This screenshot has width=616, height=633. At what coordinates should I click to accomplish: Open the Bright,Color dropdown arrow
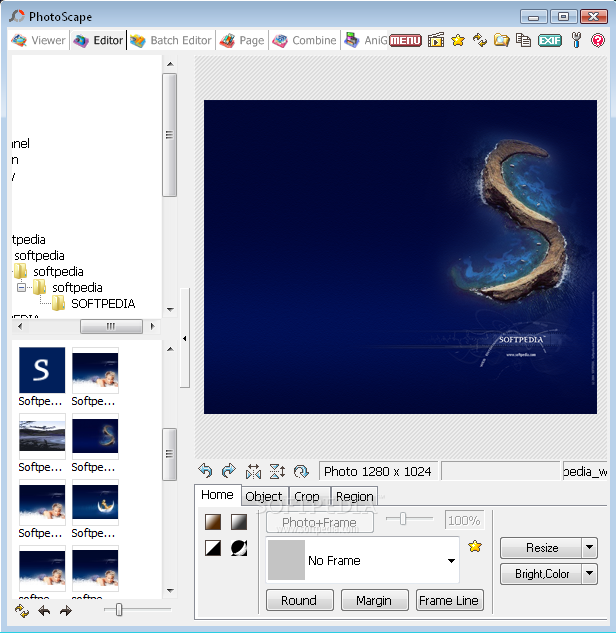click(589, 573)
